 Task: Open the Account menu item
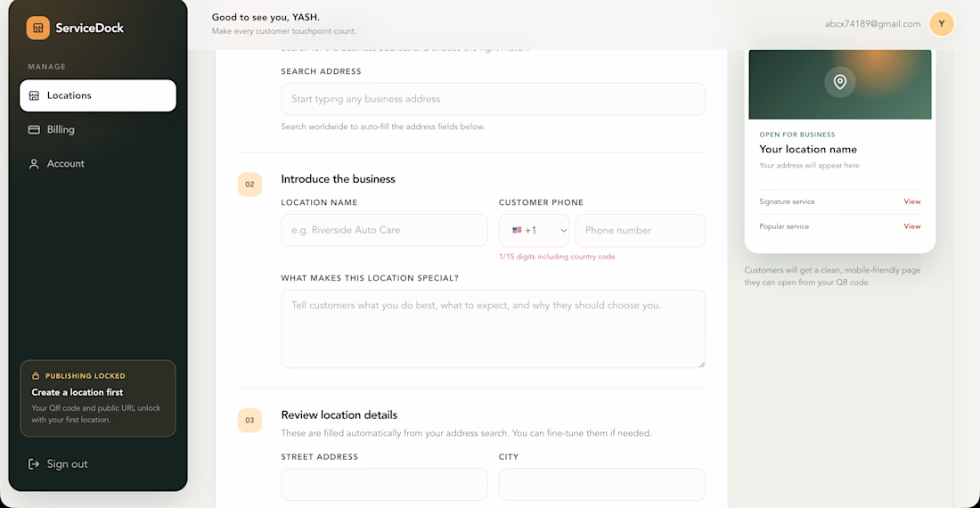(x=98, y=164)
